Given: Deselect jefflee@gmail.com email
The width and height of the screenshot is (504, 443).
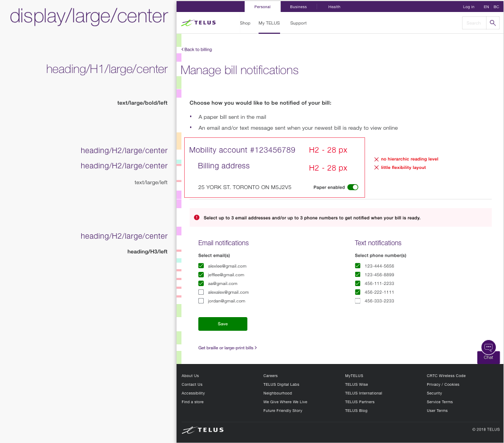Looking at the screenshot, I should tap(201, 275).
